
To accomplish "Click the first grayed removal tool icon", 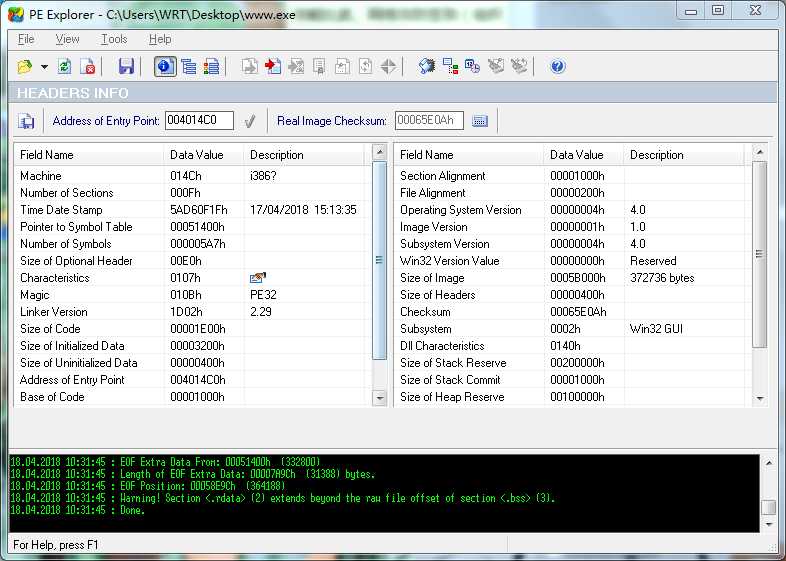I will point(496,66).
